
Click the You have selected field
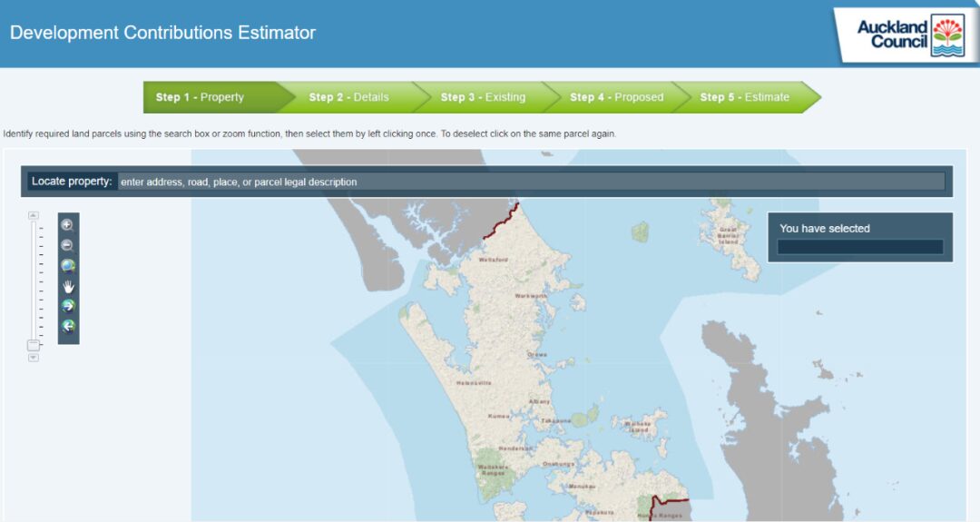pyautogui.click(x=859, y=247)
